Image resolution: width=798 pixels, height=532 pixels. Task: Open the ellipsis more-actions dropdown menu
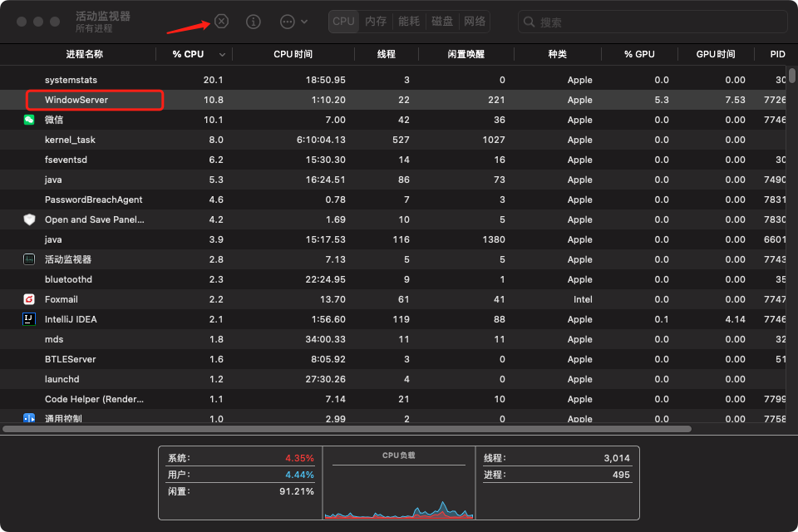293,22
